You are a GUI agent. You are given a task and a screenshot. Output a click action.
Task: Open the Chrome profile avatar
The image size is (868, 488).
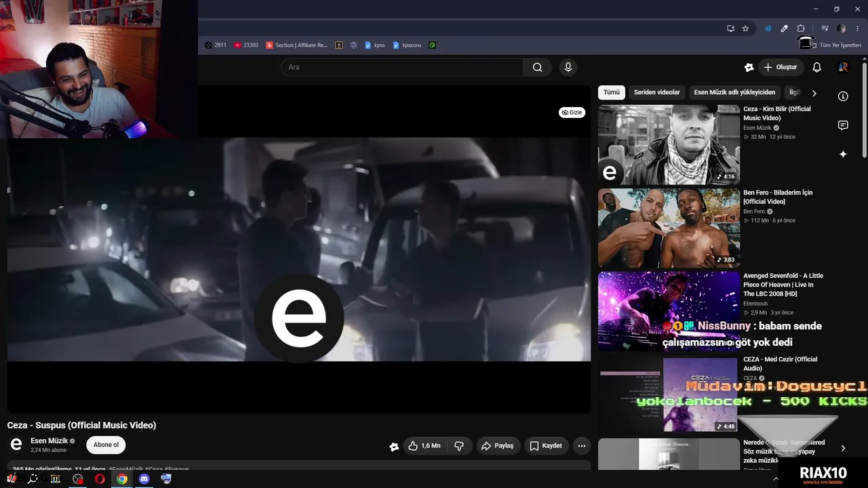coord(842,28)
